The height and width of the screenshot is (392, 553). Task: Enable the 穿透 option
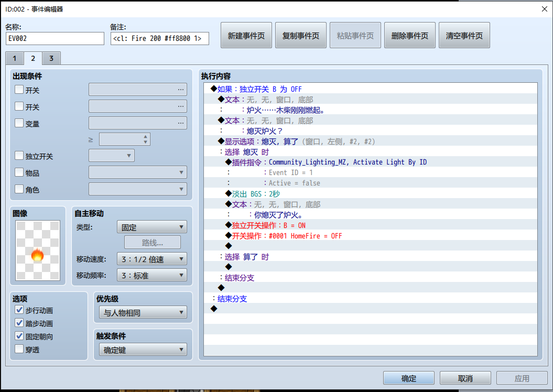(19, 349)
